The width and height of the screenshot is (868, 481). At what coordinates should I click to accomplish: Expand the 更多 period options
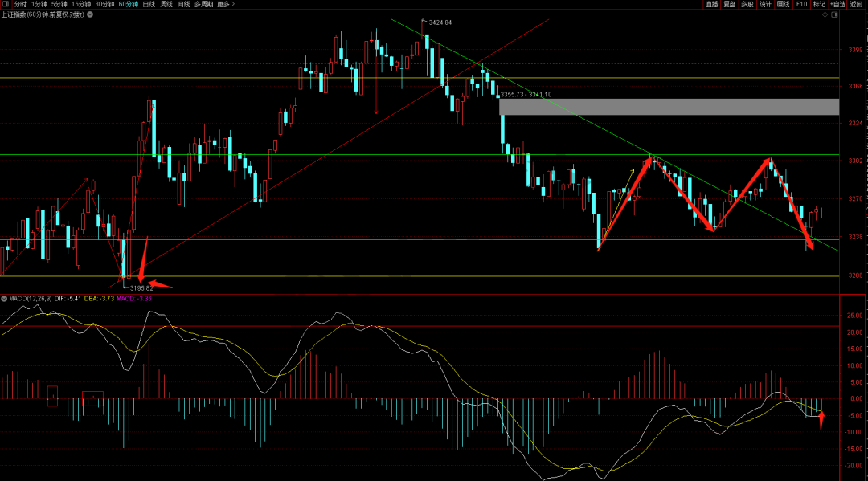(224, 4)
